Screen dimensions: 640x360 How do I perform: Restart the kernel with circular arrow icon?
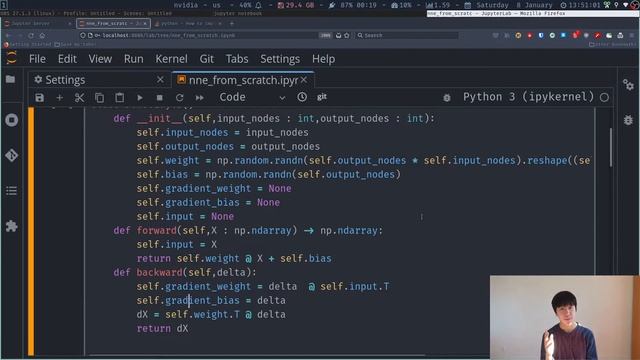(179, 98)
